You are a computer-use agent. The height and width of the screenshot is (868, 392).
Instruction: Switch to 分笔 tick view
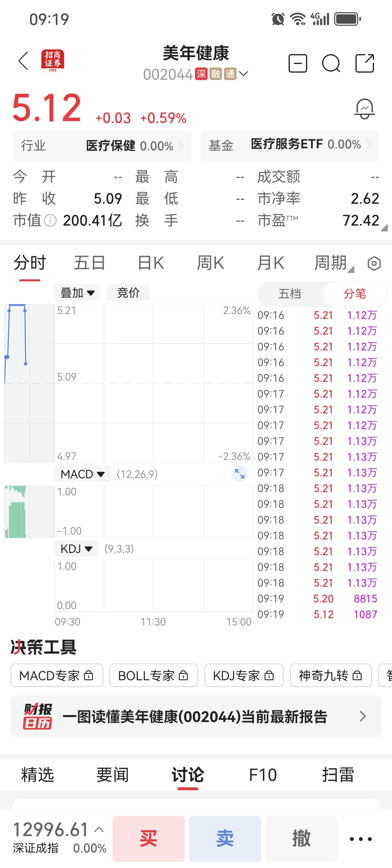click(x=355, y=294)
